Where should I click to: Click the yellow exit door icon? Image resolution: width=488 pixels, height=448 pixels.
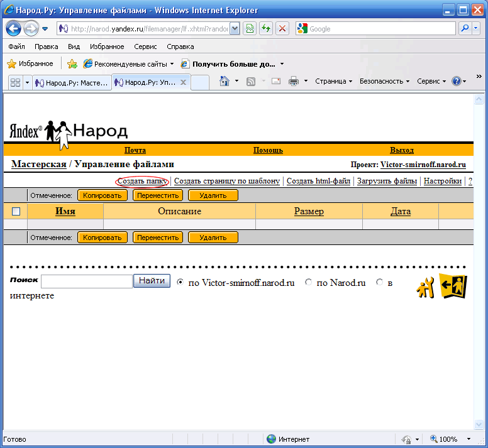(453, 286)
